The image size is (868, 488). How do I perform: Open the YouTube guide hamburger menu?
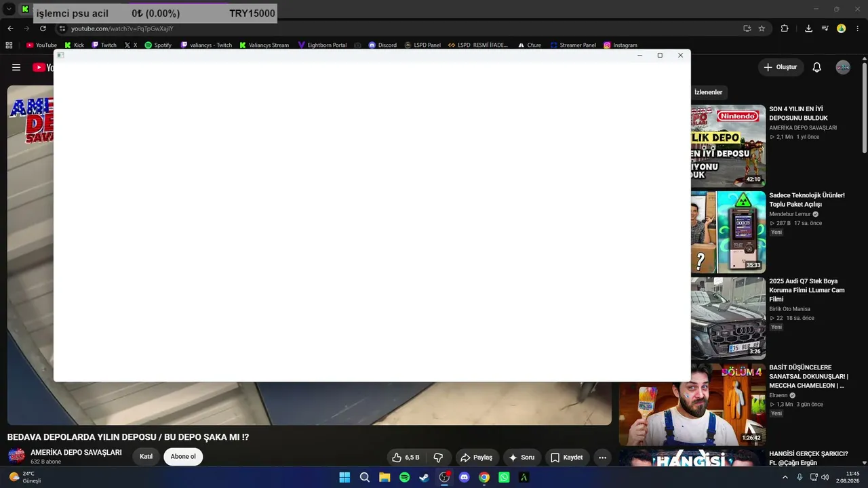click(x=16, y=67)
